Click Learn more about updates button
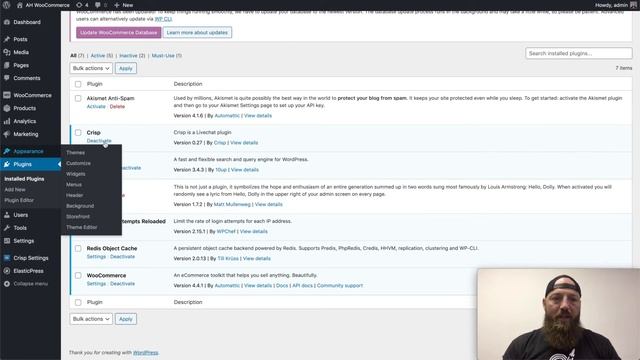The image size is (640, 360). click(x=197, y=32)
